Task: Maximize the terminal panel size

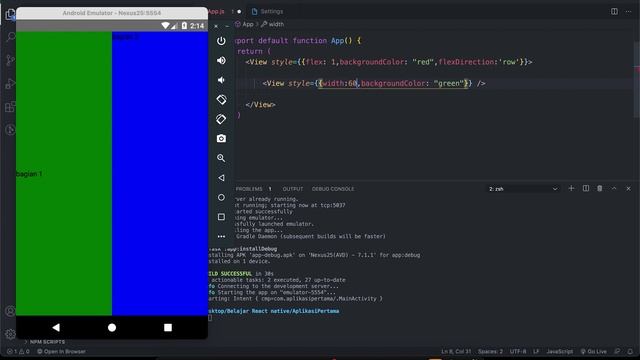Action: tap(614, 188)
